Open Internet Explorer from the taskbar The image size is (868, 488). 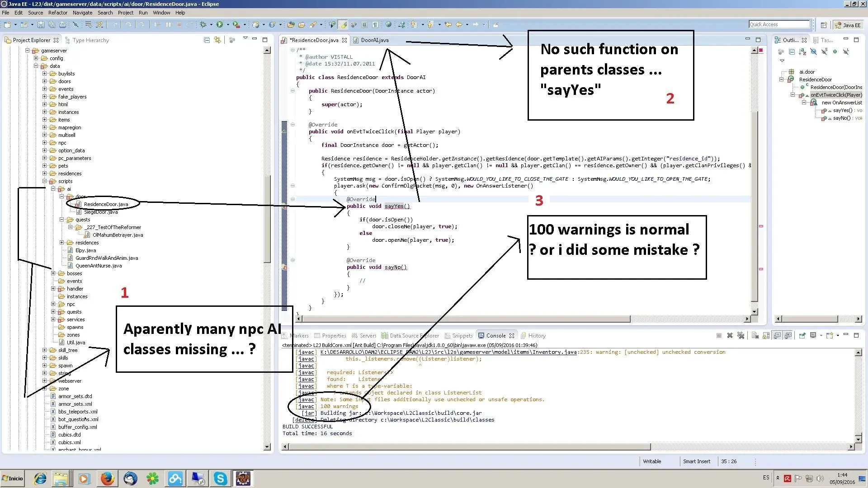click(x=40, y=479)
